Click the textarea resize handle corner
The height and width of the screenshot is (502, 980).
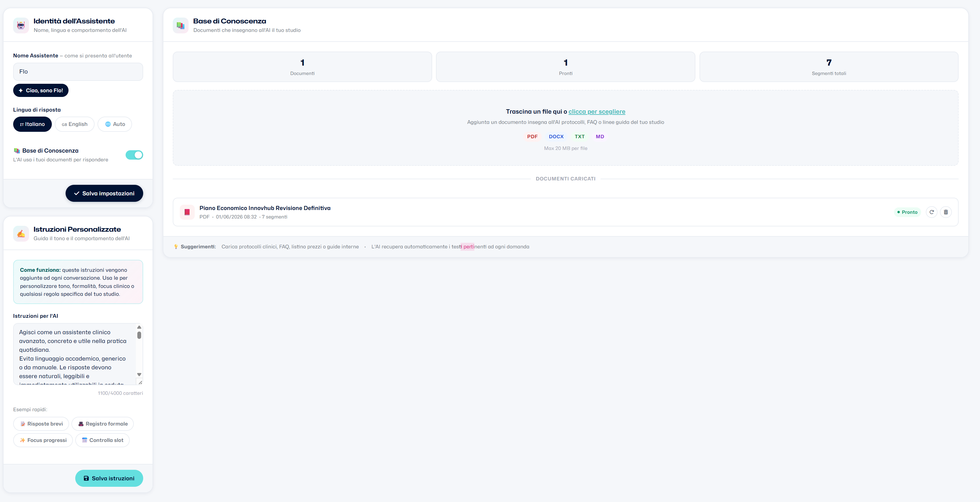140,382
